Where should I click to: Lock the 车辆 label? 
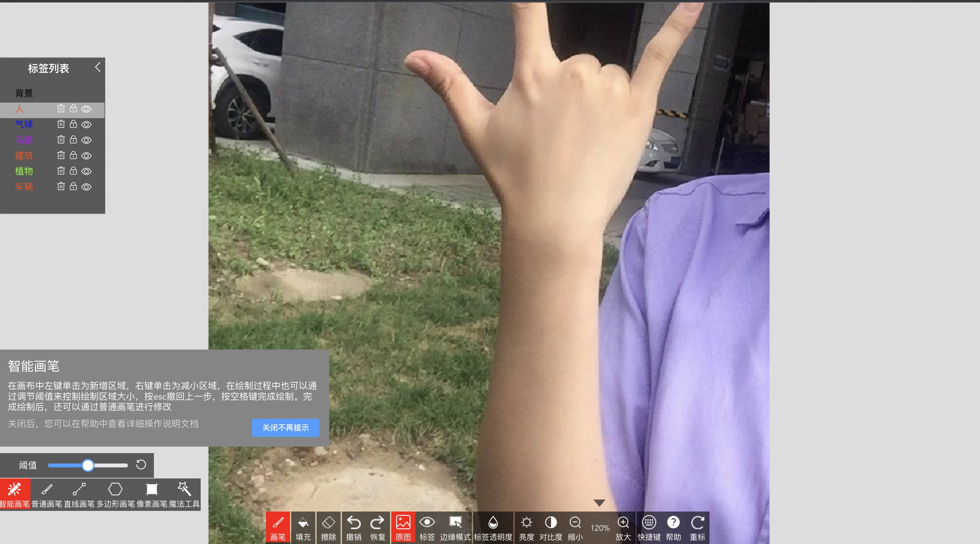click(x=73, y=186)
